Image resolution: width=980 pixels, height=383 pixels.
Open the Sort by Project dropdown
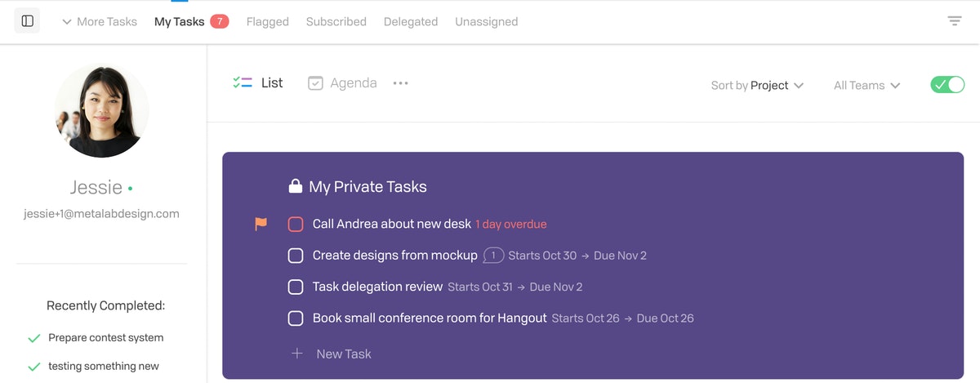[757, 85]
